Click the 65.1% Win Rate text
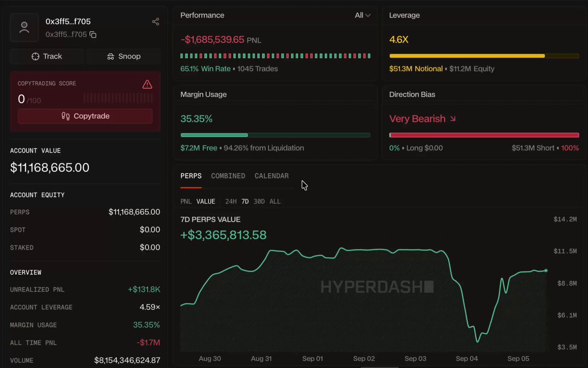Image resolution: width=588 pixels, height=368 pixels. pyautogui.click(x=205, y=69)
